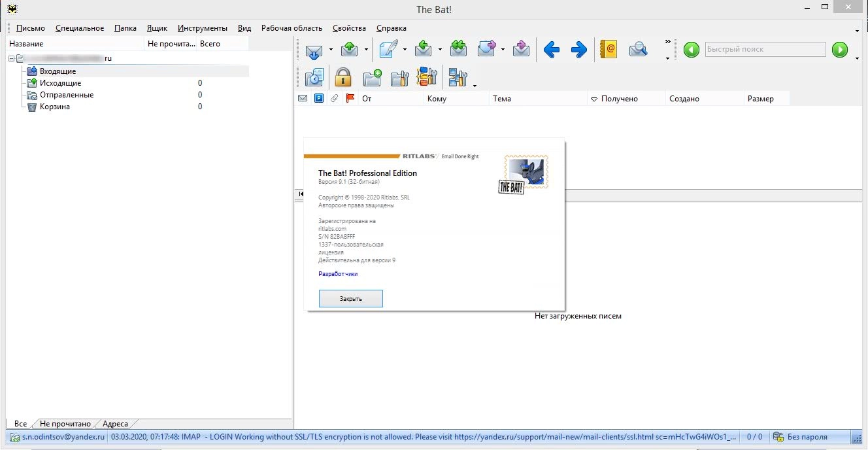
Task: Select the Входящие folder
Action: point(58,71)
